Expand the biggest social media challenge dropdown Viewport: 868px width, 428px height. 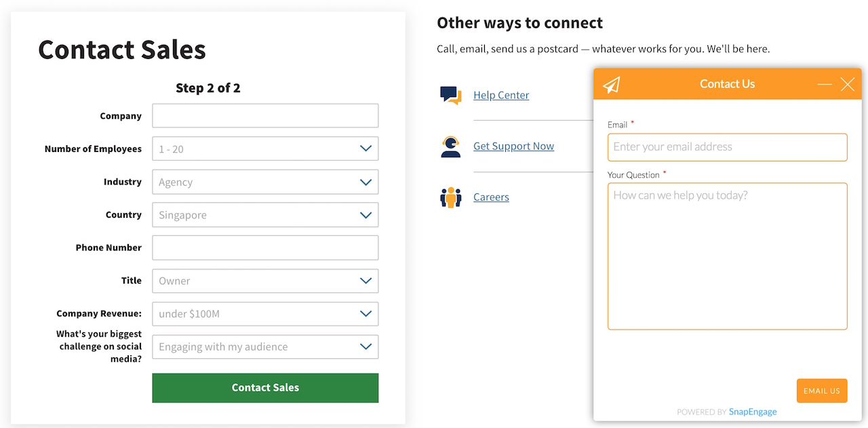[265, 347]
